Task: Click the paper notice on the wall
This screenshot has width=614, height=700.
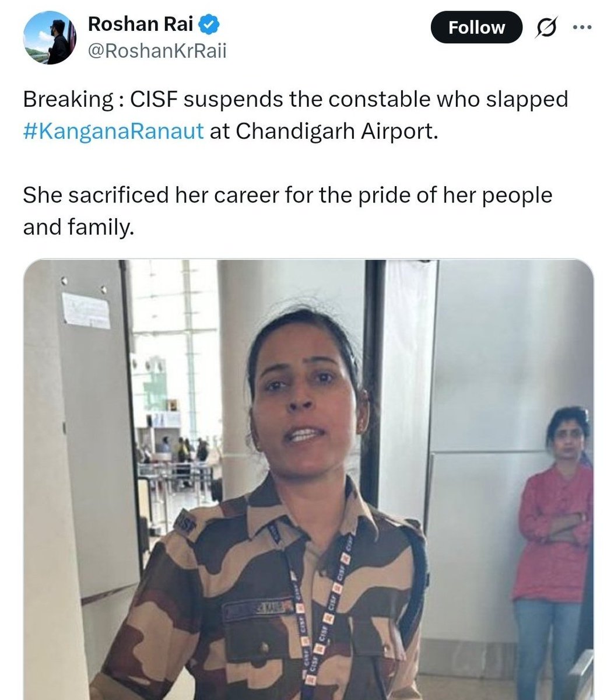Action: point(86,310)
